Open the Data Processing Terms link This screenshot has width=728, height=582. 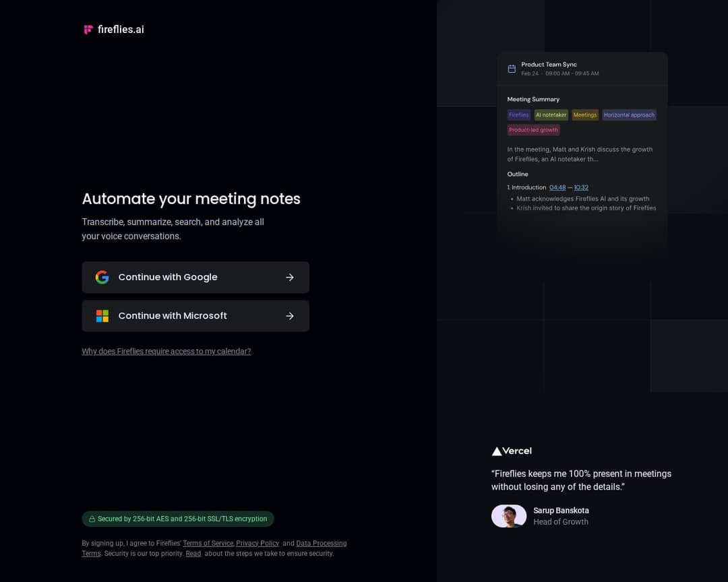[321, 544]
